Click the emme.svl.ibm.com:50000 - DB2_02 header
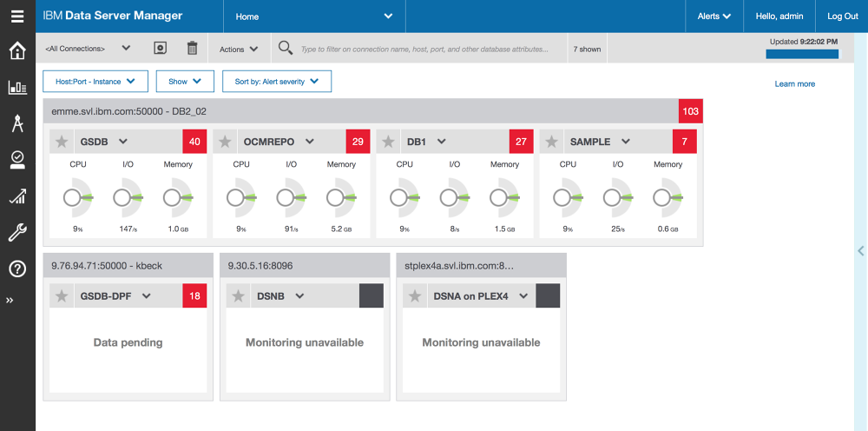868x431 pixels. point(361,111)
